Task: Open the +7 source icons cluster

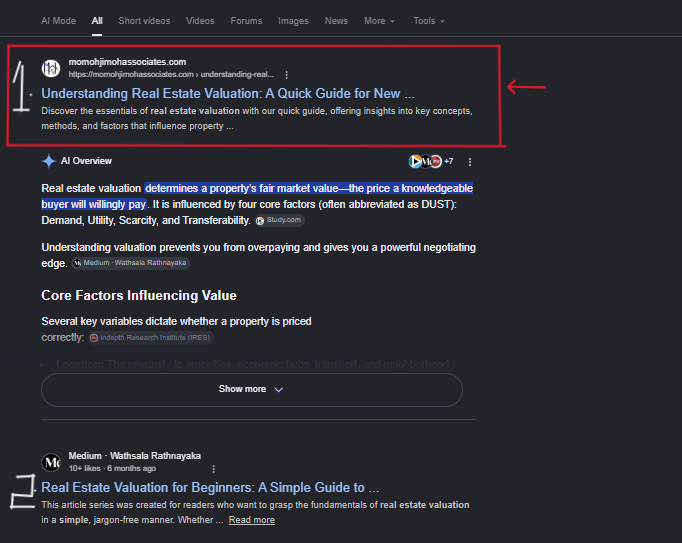Action: click(431, 161)
